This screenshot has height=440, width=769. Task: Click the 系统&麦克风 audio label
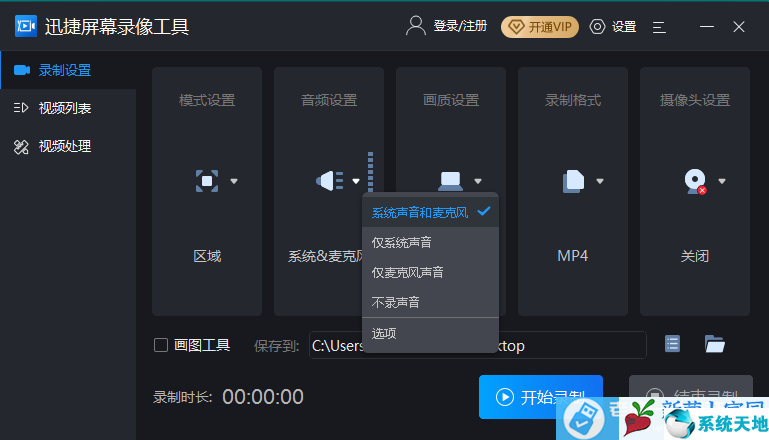[x=325, y=256]
